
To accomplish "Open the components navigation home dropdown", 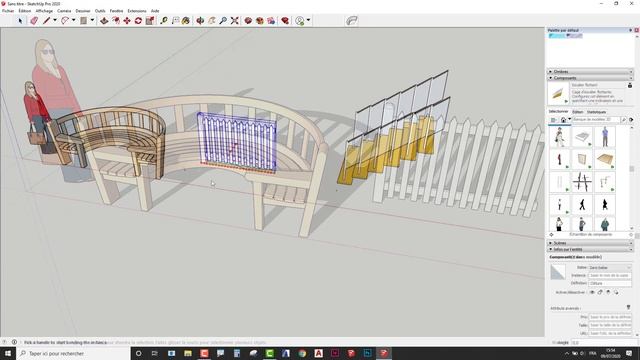I will point(569,120).
